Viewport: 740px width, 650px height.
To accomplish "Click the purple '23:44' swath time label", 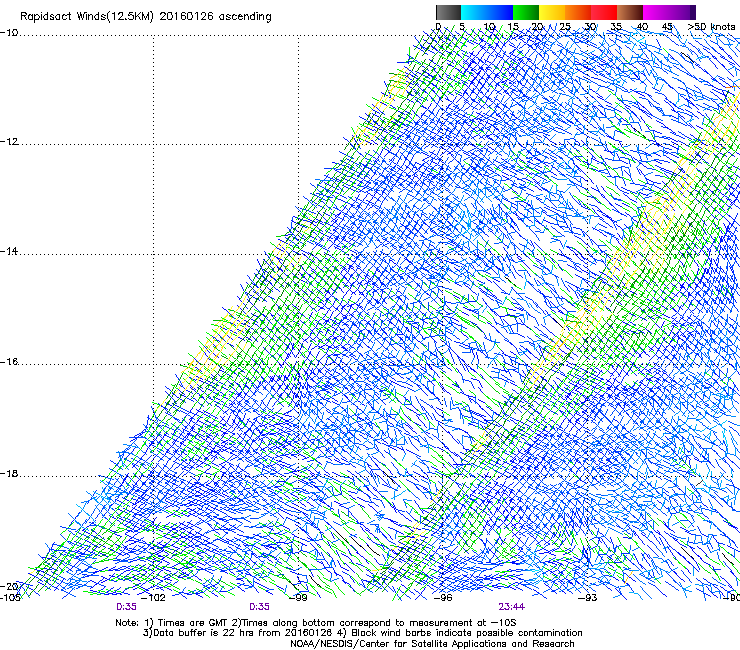I will (512, 607).
